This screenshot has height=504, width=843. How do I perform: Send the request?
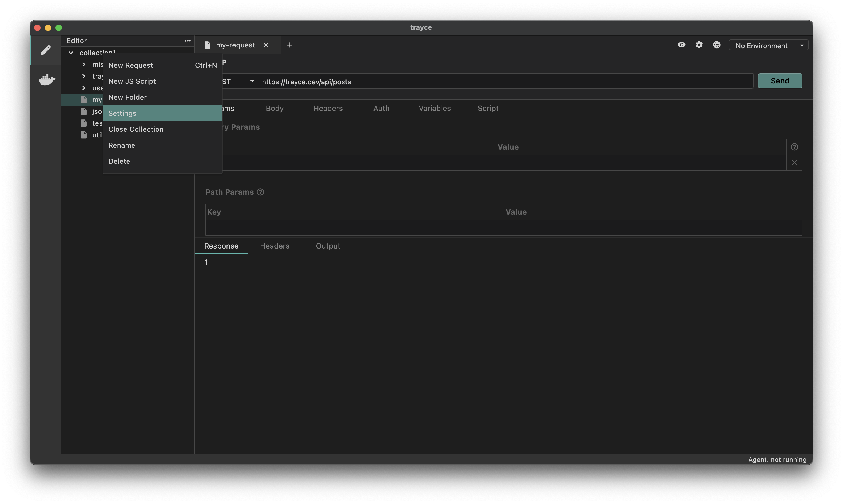(780, 81)
